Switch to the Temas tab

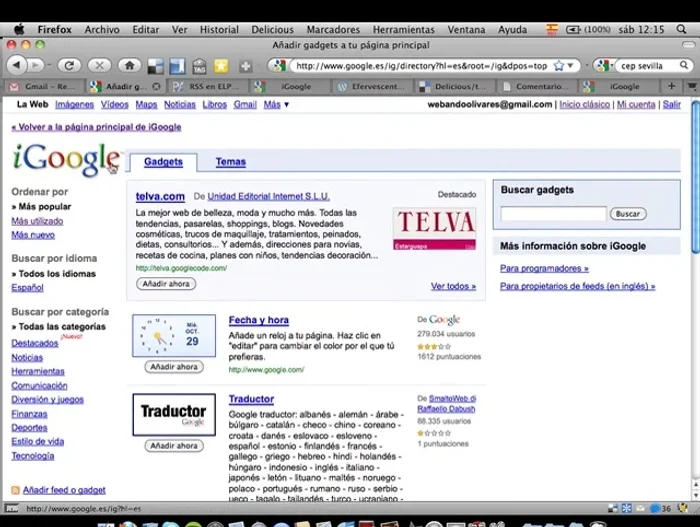[x=230, y=162]
